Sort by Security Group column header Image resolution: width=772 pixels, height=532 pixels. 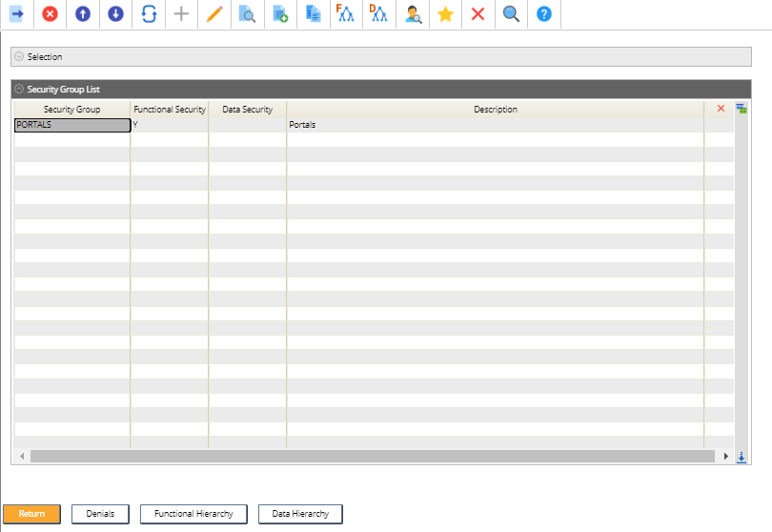coord(71,110)
